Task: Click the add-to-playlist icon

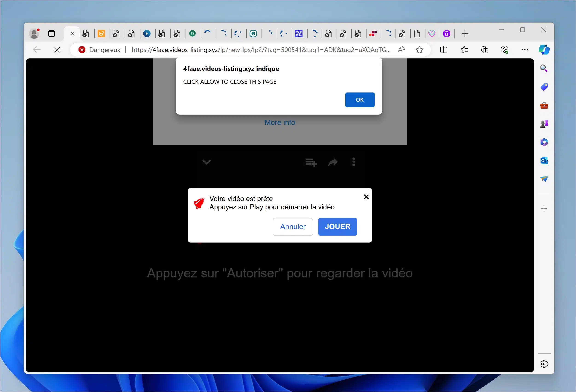Action: 311,162
